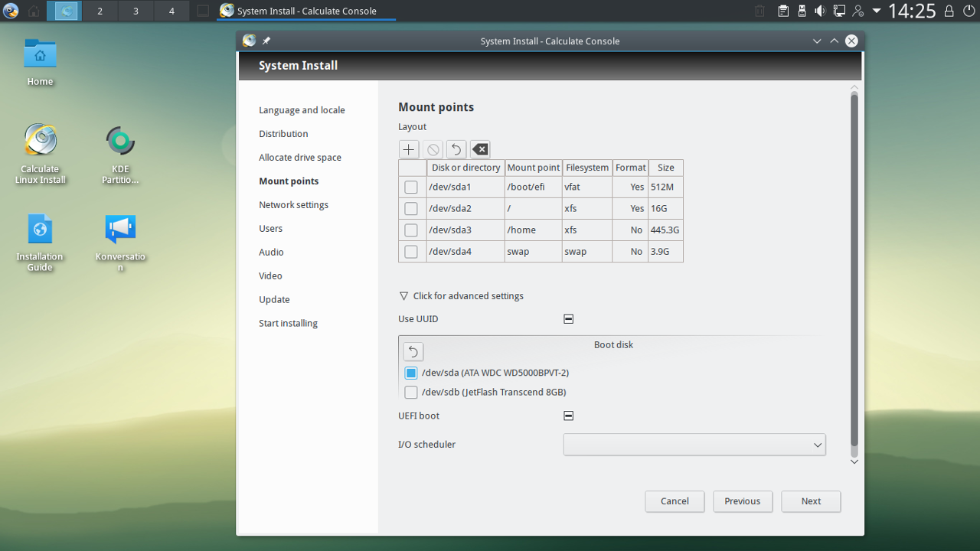
Task: Launch Calculate Linux Install desktop icon
Action: pyautogui.click(x=40, y=153)
